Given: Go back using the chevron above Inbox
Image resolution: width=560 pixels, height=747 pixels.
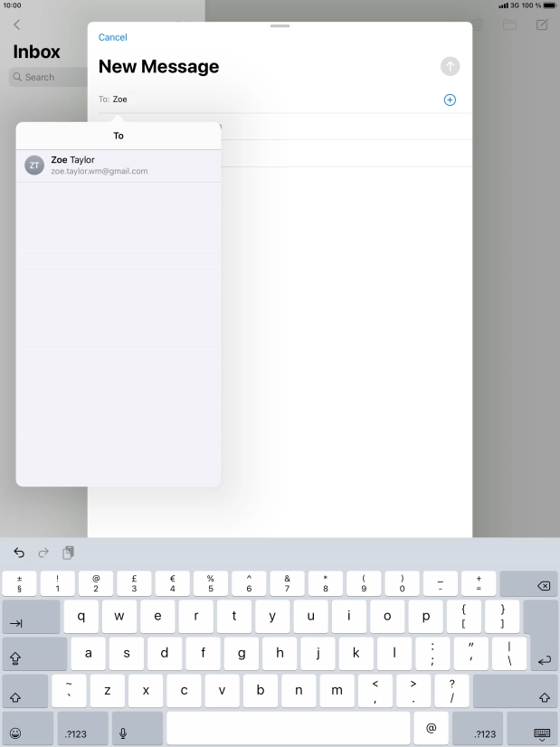Looking at the screenshot, I should click(x=16, y=24).
